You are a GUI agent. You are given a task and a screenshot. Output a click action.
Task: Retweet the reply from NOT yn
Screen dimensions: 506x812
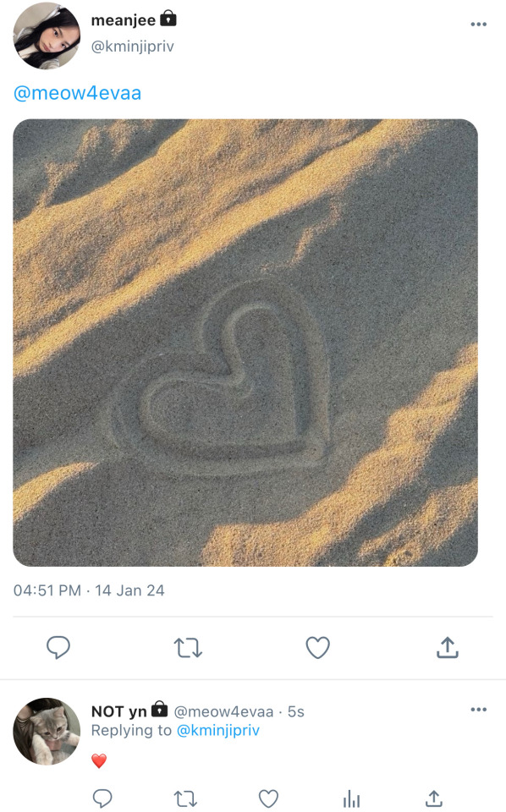point(185,798)
